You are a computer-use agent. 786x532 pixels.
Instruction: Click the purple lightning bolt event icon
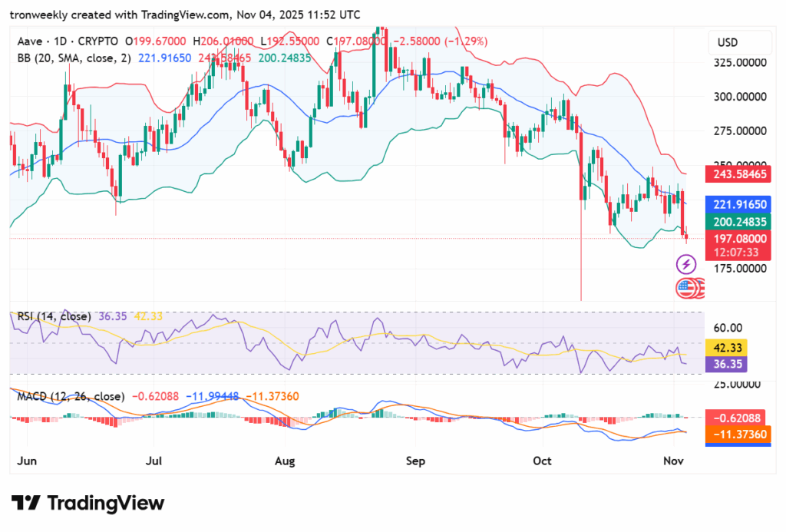(x=685, y=266)
